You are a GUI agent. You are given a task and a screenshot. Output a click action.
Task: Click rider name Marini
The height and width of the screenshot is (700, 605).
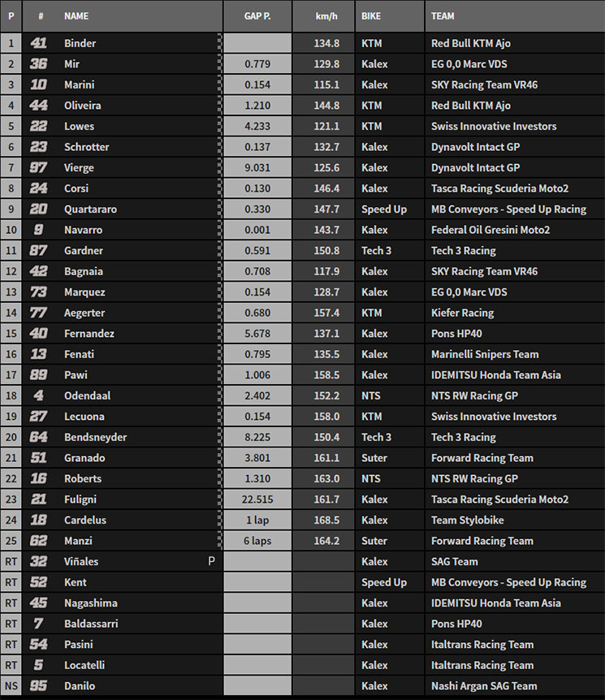point(79,84)
